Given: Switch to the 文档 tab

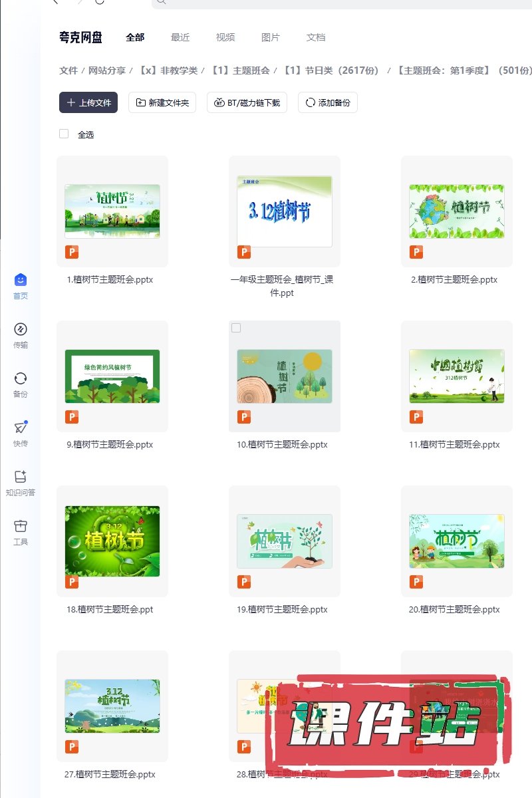Looking at the screenshot, I should click(316, 37).
